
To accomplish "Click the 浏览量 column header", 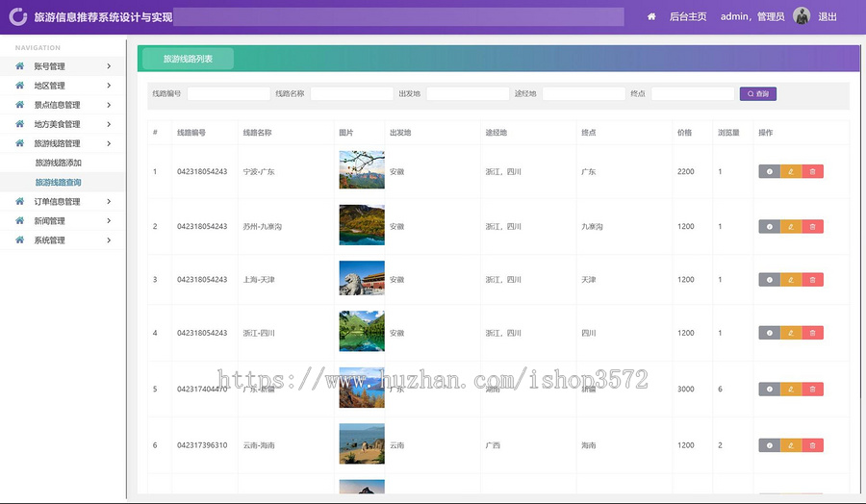I will pyautogui.click(x=728, y=133).
